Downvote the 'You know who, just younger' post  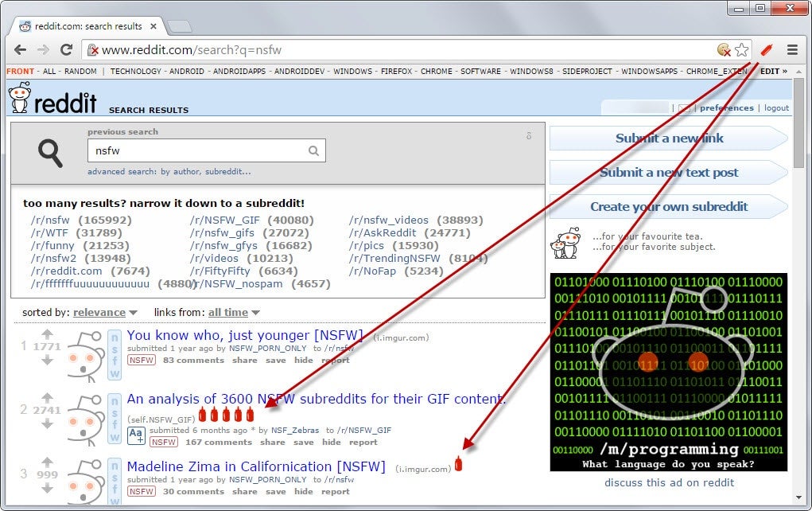(x=47, y=360)
